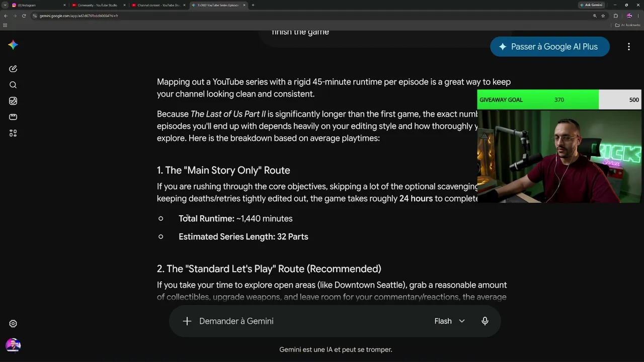Open the Gemini settings gear

(x=13, y=324)
